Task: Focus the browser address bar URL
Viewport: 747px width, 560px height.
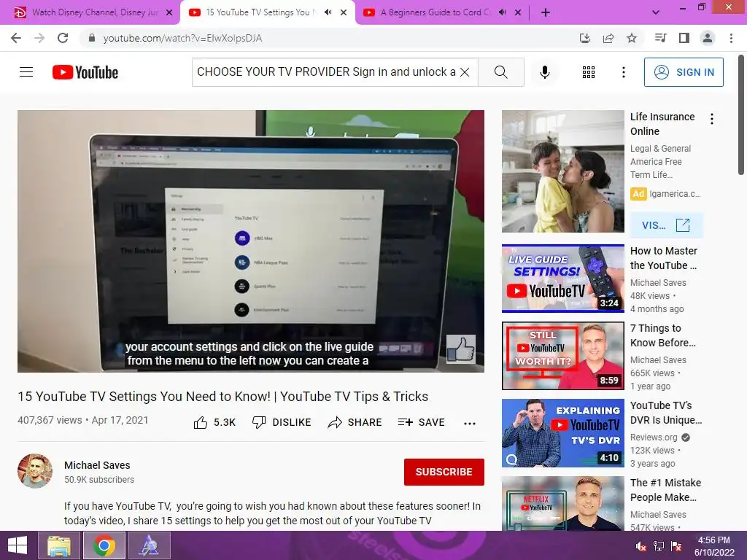Action: [x=182, y=38]
